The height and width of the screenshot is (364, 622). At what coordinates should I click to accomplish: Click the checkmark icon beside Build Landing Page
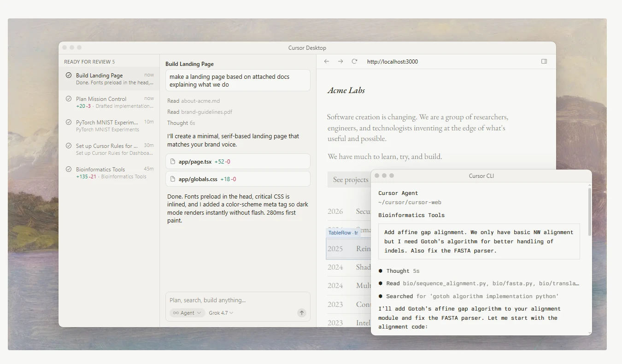[x=69, y=75]
